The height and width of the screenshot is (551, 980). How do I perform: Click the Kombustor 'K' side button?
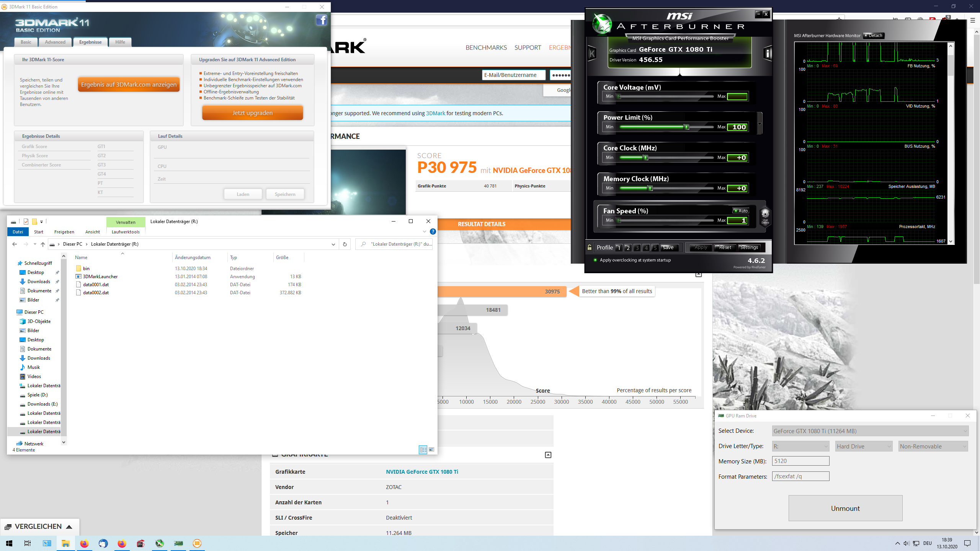[x=592, y=54]
